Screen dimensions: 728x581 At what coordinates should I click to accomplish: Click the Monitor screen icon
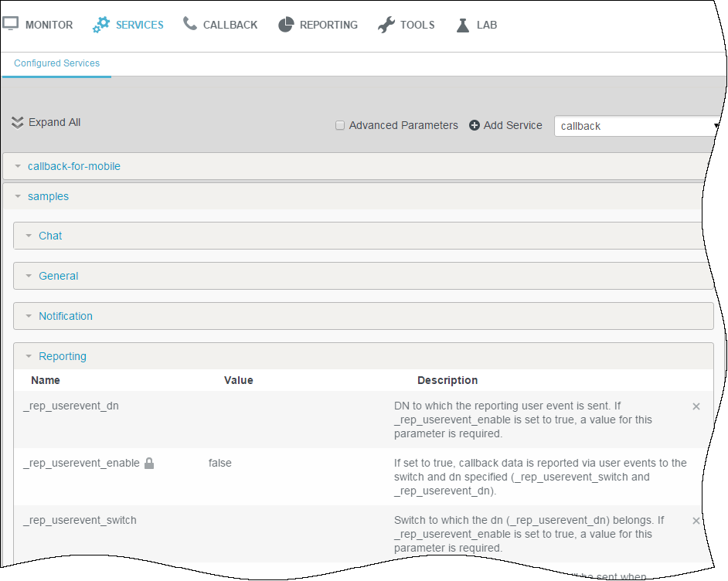pos(11,24)
